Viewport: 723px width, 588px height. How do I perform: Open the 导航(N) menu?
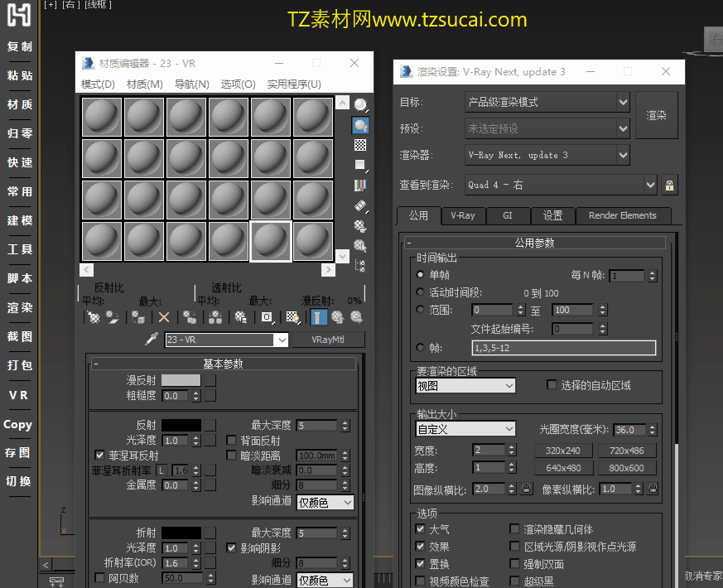tap(191, 84)
